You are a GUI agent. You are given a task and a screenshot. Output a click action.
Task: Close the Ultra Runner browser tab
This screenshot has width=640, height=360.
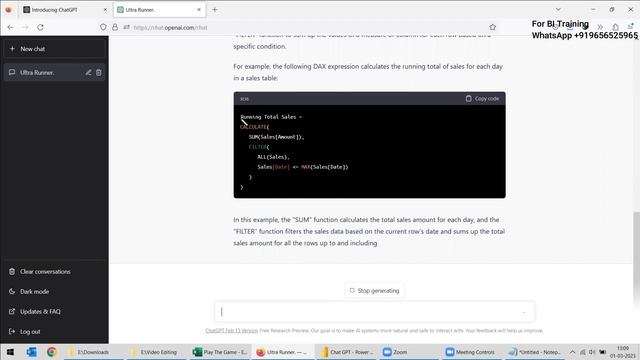(199, 10)
